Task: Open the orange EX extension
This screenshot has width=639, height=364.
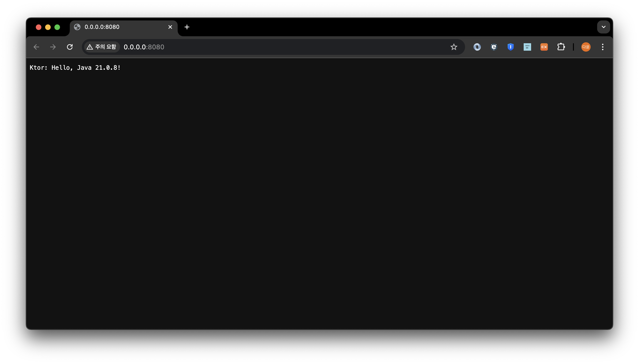Action: pyautogui.click(x=544, y=47)
